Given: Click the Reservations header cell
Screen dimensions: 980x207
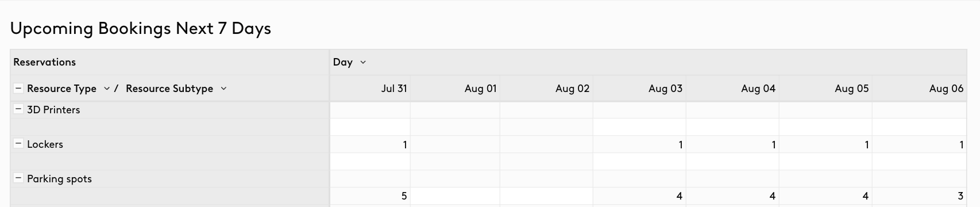Looking at the screenshot, I should (170, 62).
